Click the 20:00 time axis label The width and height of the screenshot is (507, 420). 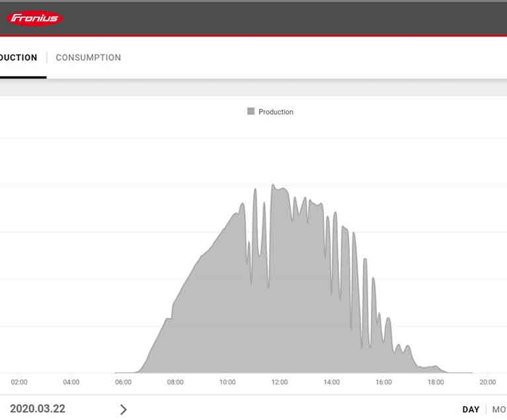tap(487, 382)
